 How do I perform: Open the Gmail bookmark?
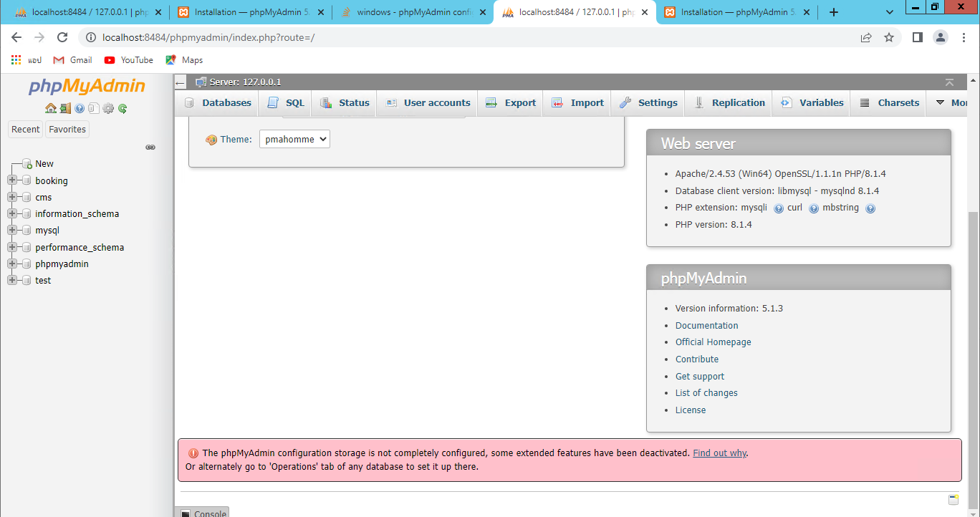(73, 60)
